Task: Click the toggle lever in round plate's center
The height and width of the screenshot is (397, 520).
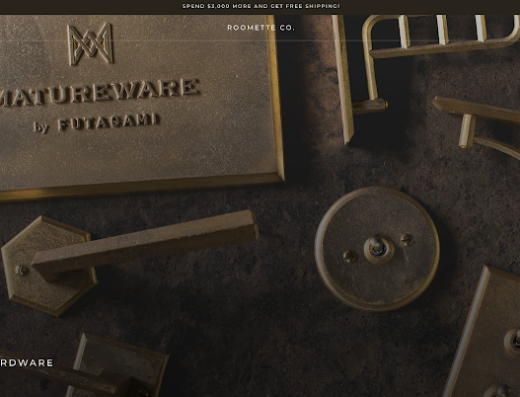Action: pos(378,246)
